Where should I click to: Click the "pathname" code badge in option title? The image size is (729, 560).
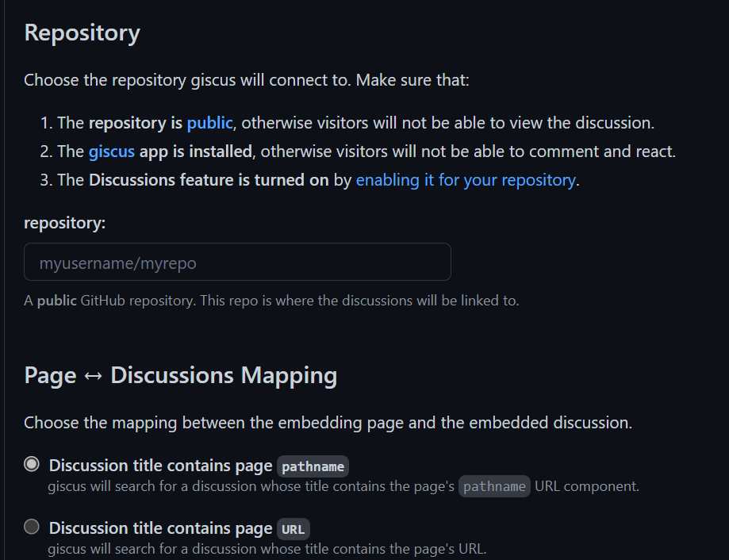313,466
